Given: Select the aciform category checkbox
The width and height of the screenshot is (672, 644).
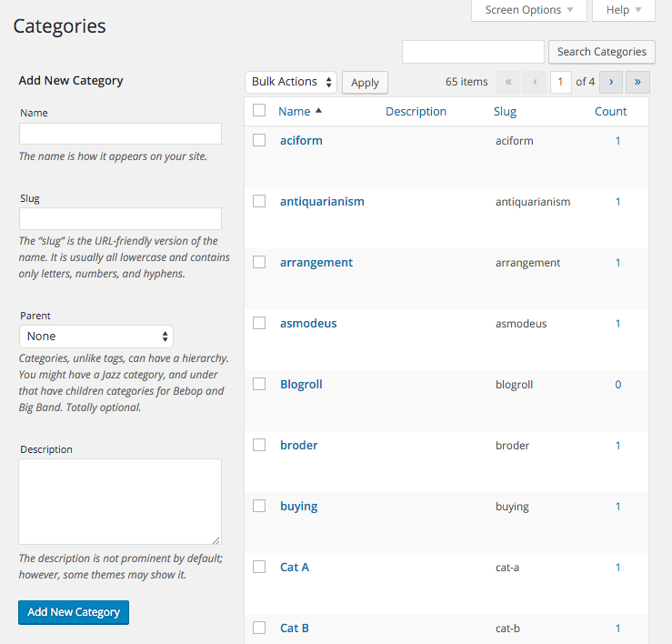Looking at the screenshot, I should coord(259,140).
